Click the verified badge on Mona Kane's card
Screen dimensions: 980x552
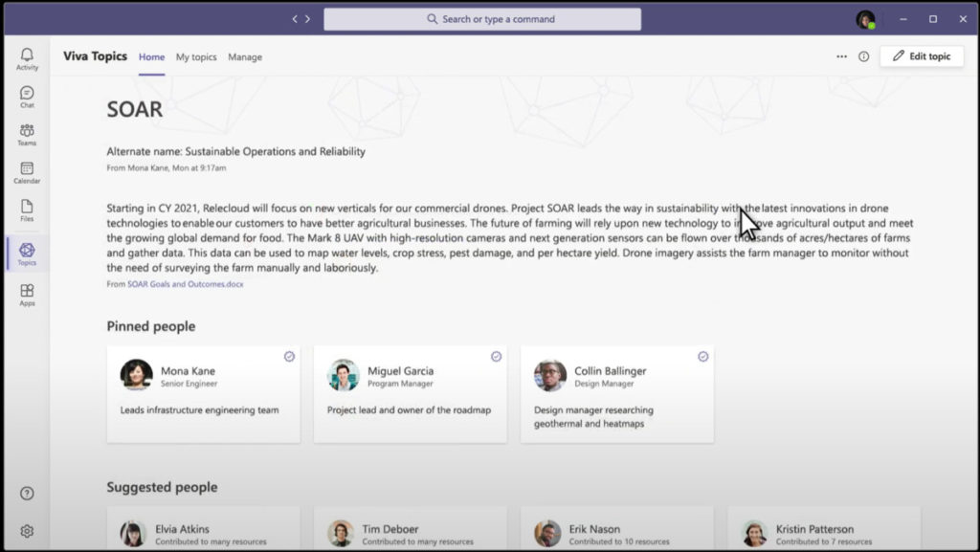(289, 357)
